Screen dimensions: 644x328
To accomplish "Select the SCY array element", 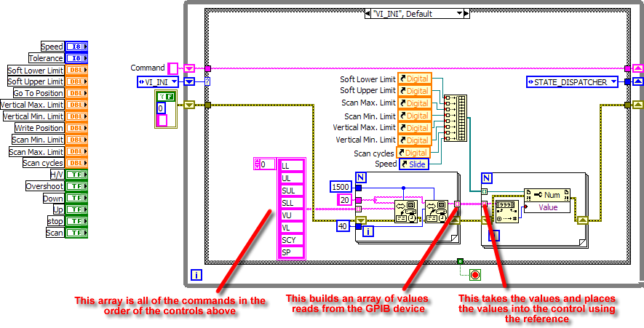I will click(x=292, y=240).
